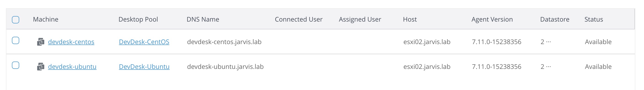The height and width of the screenshot is (90, 644).
Task: Select the devdesk-centos row checkbox
Action: pos(16,40)
